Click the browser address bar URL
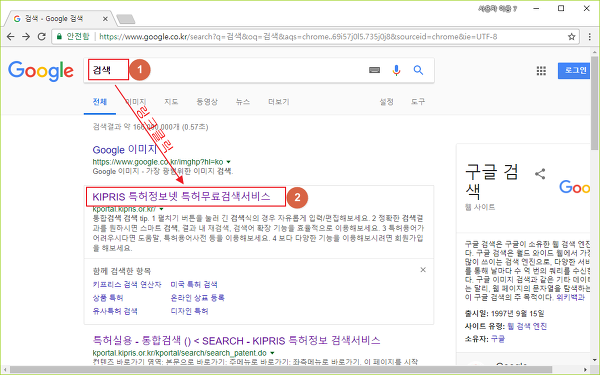The height and width of the screenshot is (375, 600). [x=298, y=37]
